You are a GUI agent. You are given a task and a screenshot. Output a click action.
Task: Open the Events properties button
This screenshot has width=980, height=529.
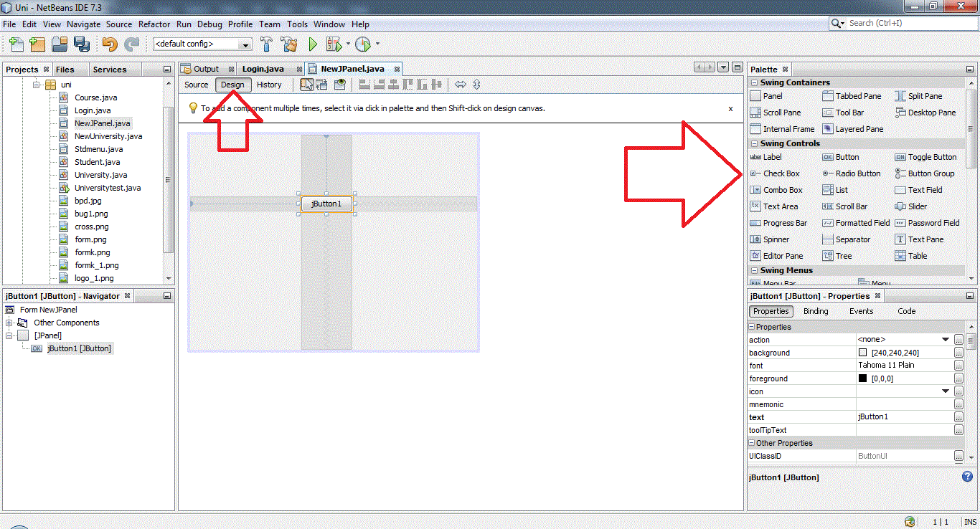coord(861,311)
